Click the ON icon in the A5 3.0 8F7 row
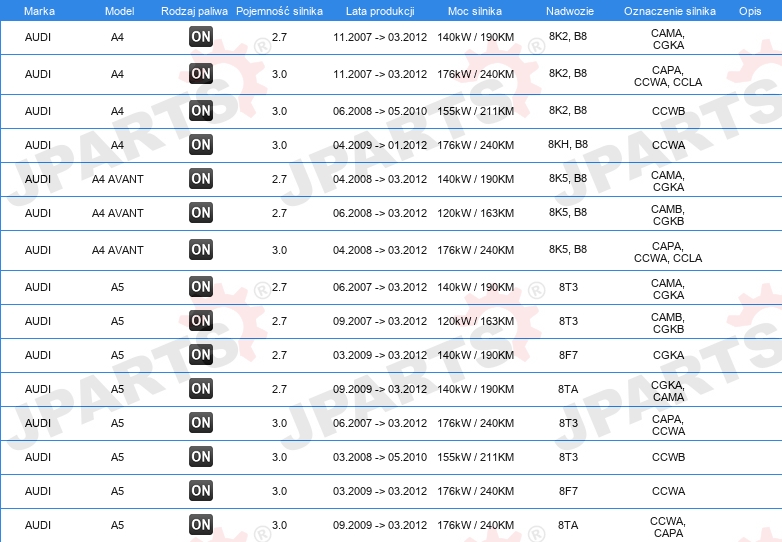 [201, 491]
